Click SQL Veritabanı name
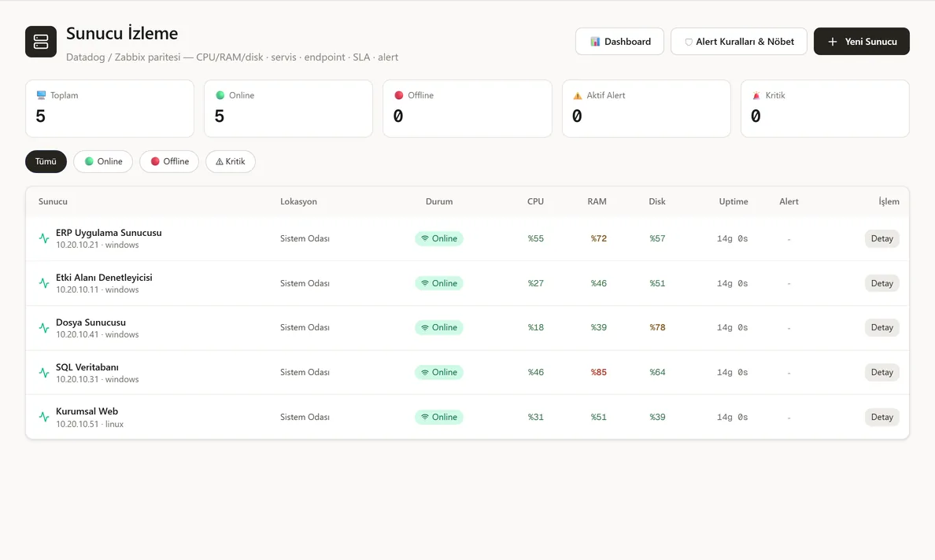935x560 pixels. click(87, 367)
